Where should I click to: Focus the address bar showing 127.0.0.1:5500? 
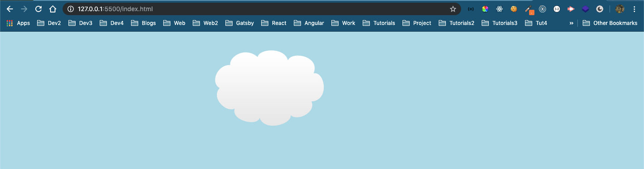coord(262,9)
